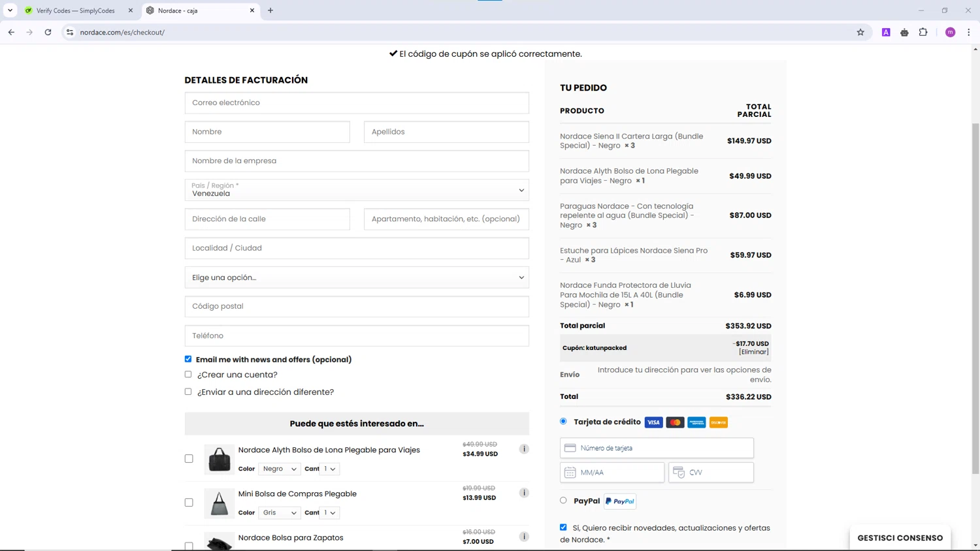The width and height of the screenshot is (980, 551).
Task: Open País / Región dropdown showing Venezuela
Action: [357, 190]
